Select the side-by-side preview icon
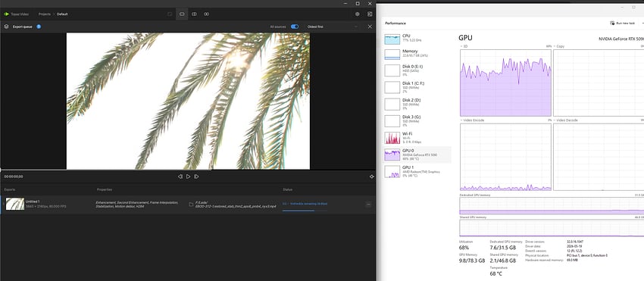The image size is (644, 281). 206,14
